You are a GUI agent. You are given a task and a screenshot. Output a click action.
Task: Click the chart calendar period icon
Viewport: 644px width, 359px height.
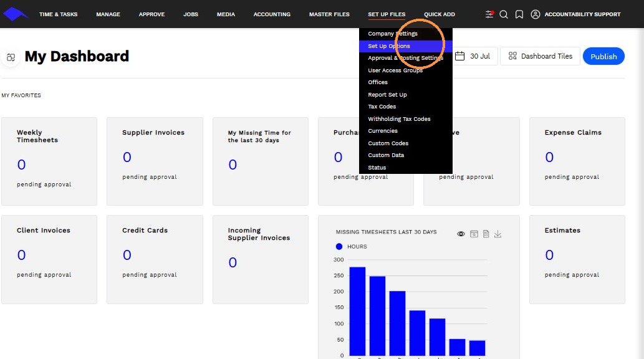point(474,234)
